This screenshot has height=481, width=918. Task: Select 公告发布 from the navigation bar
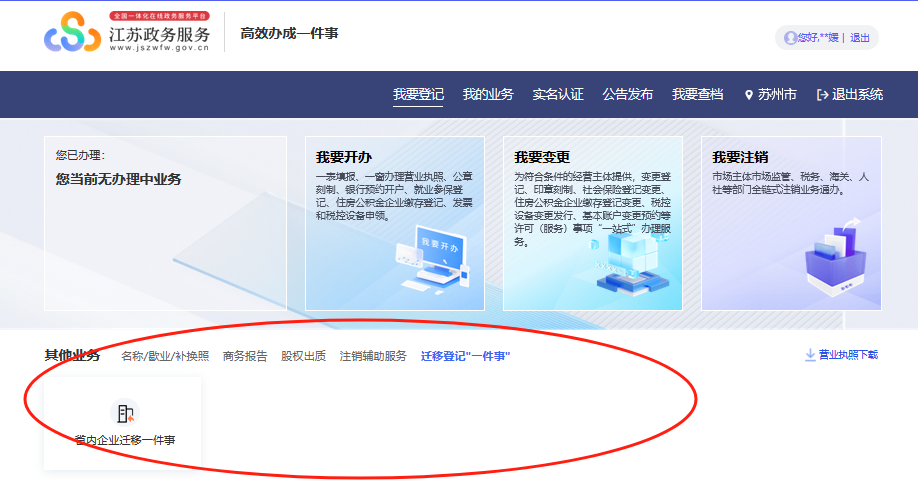point(628,95)
